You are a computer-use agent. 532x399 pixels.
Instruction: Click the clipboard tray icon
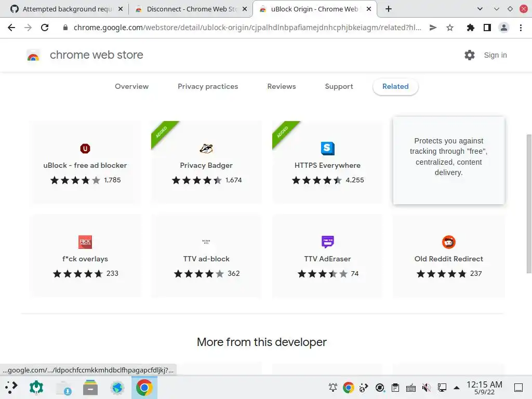click(395, 388)
